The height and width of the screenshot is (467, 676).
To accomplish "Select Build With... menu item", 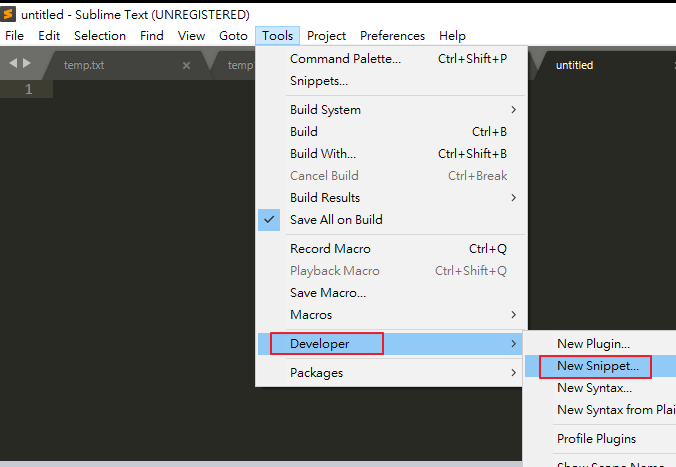I will click(391, 154).
